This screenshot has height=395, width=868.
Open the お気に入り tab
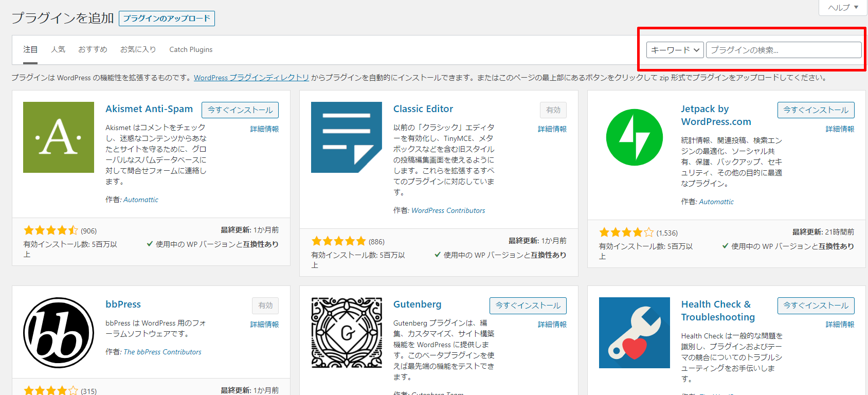(x=138, y=49)
